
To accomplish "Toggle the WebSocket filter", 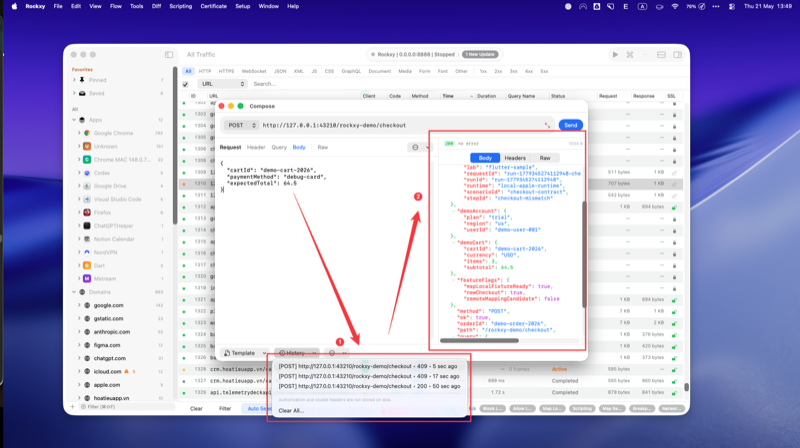I will [254, 71].
